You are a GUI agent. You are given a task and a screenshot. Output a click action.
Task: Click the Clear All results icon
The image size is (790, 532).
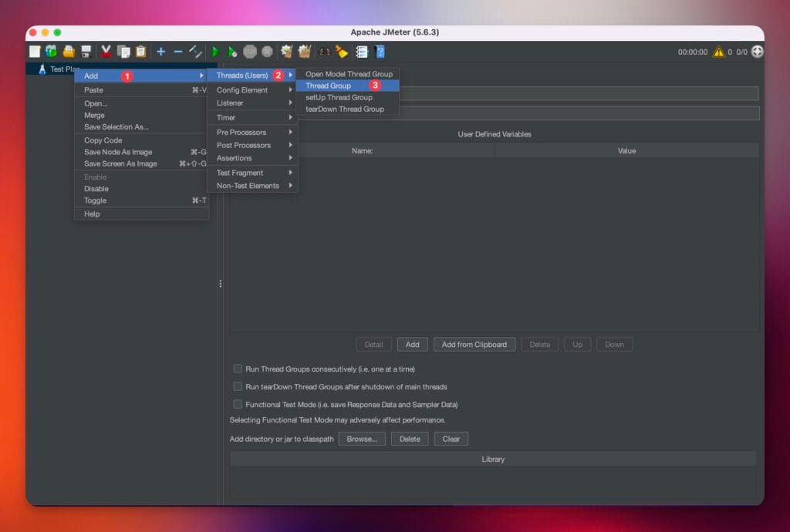[304, 52]
